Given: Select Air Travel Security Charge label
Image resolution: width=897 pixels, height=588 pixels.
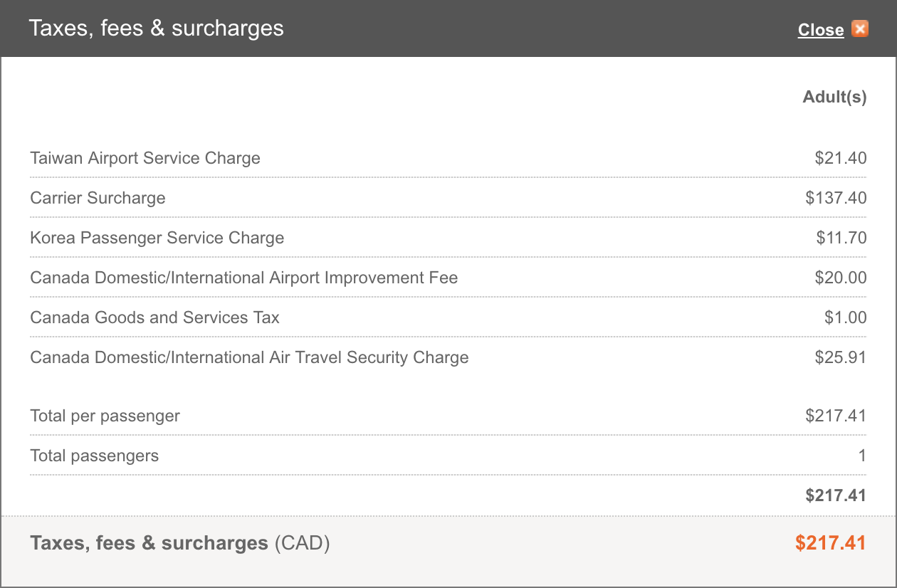Looking at the screenshot, I should (x=249, y=357).
